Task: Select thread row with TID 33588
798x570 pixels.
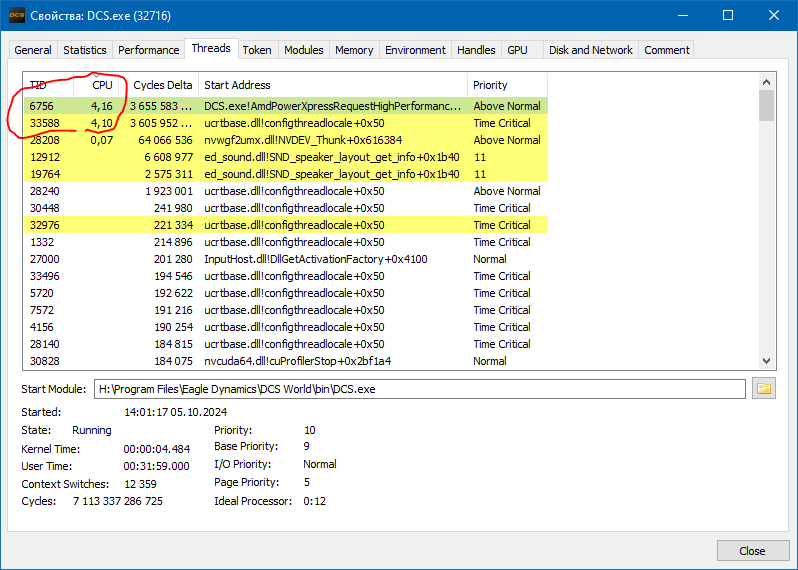Action: [286, 123]
